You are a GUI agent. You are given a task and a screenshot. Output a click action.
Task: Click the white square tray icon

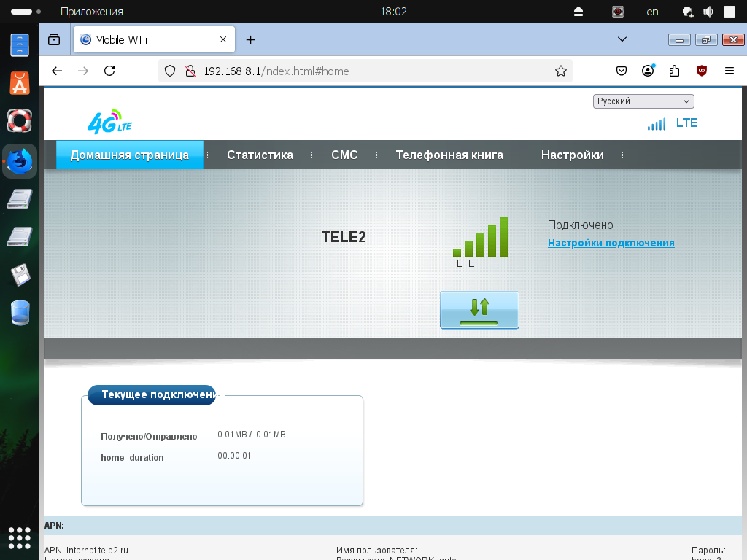tap(729, 12)
